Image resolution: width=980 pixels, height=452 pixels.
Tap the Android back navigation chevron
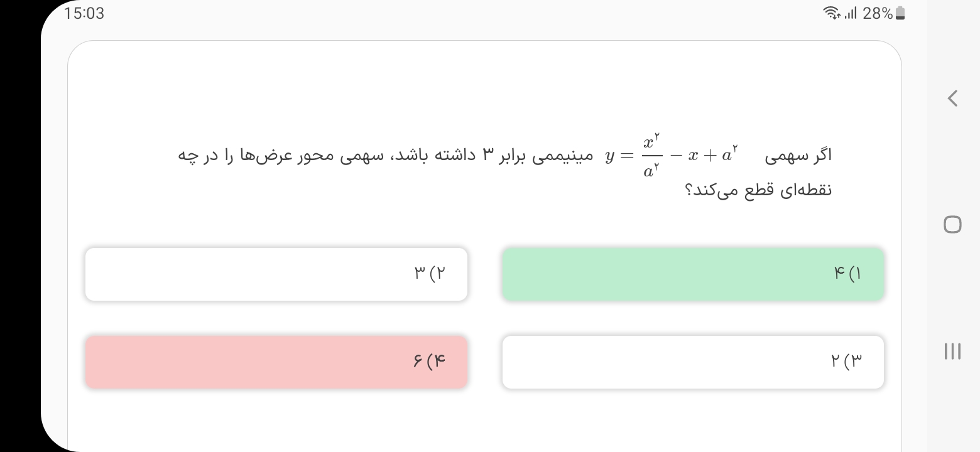tap(952, 99)
